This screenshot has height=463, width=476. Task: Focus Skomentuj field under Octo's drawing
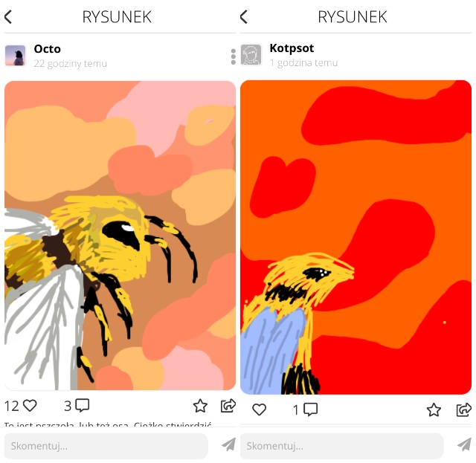[106, 446]
